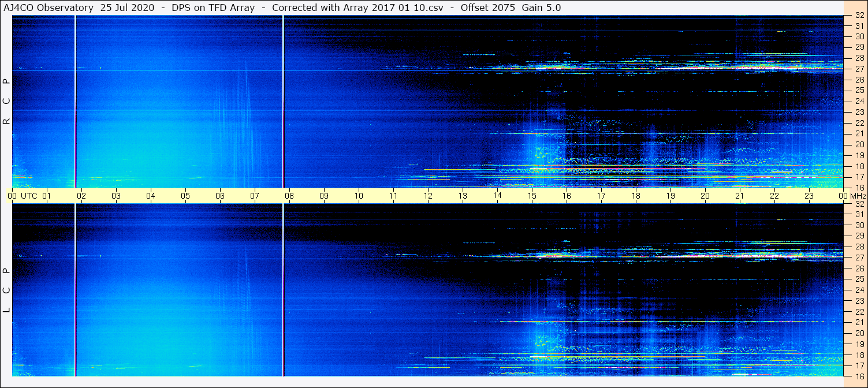This screenshot has height=388, width=868.
Task: Click the 08 hour tick label
Action: pos(289,196)
